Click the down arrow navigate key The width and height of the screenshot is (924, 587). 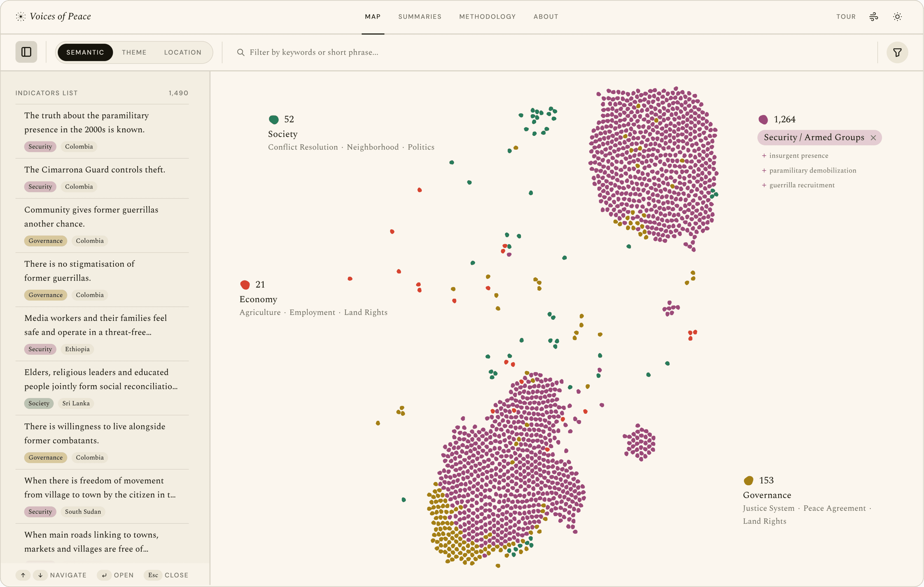[x=40, y=575]
